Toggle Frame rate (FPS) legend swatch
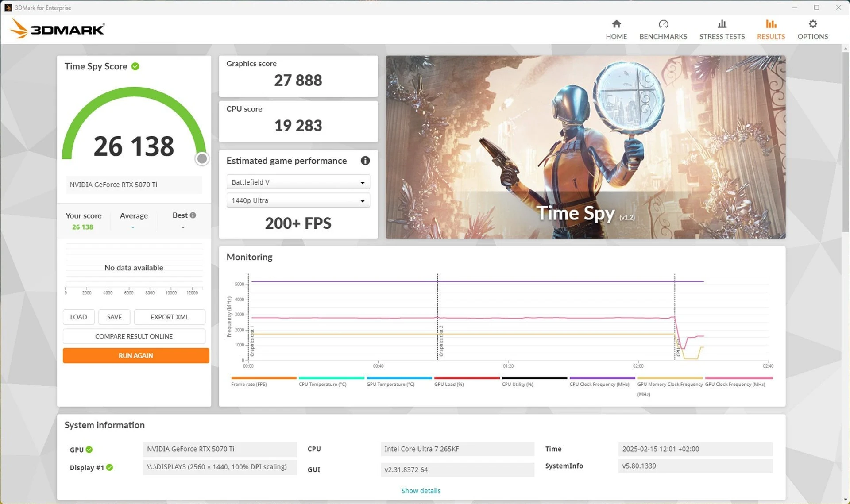The height and width of the screenshot is (504, 850). click(264, 378)
